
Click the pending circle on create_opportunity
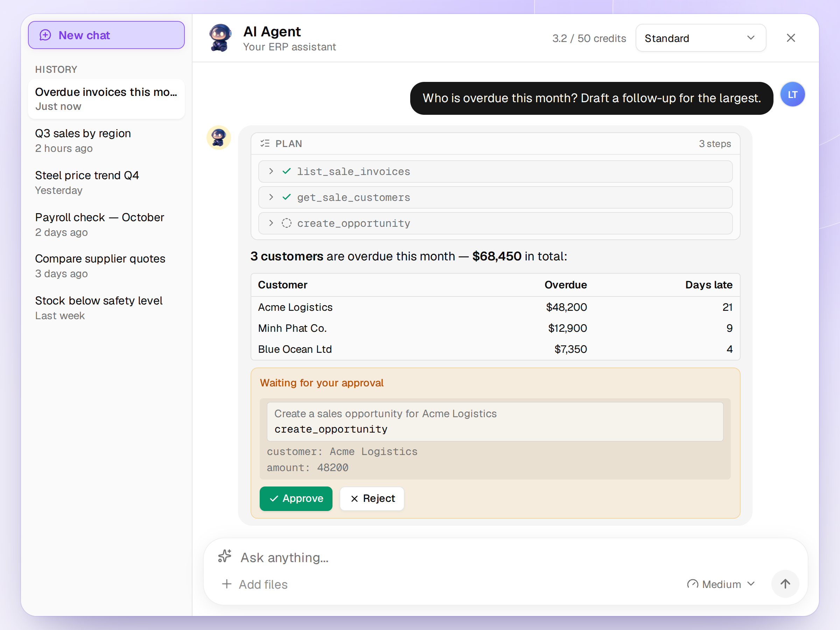(x=287, y=223)
